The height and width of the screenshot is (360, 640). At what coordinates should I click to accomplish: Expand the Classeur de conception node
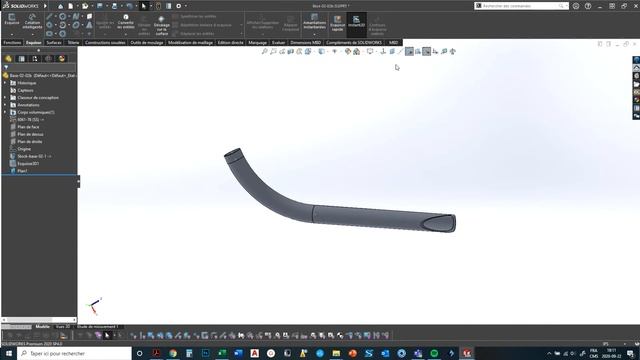pos(5,98)
